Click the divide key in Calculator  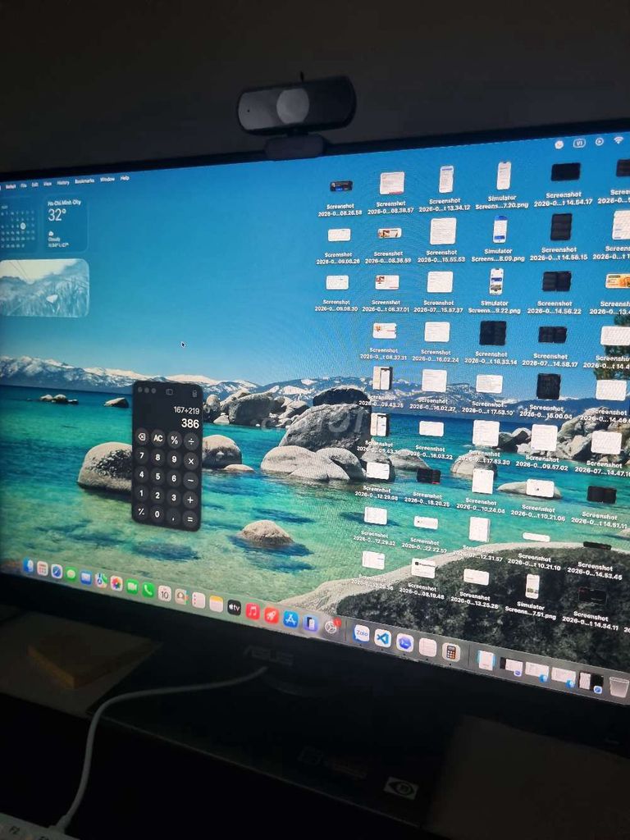click(x=190, y=441)
